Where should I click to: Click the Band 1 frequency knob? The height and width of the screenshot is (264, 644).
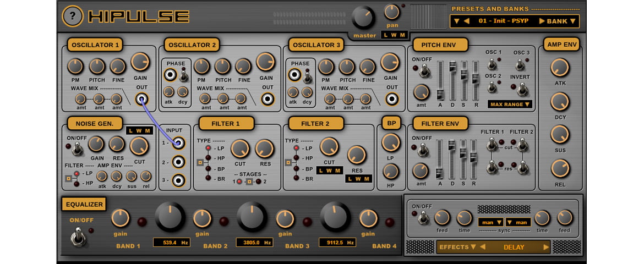pos(170,217)
